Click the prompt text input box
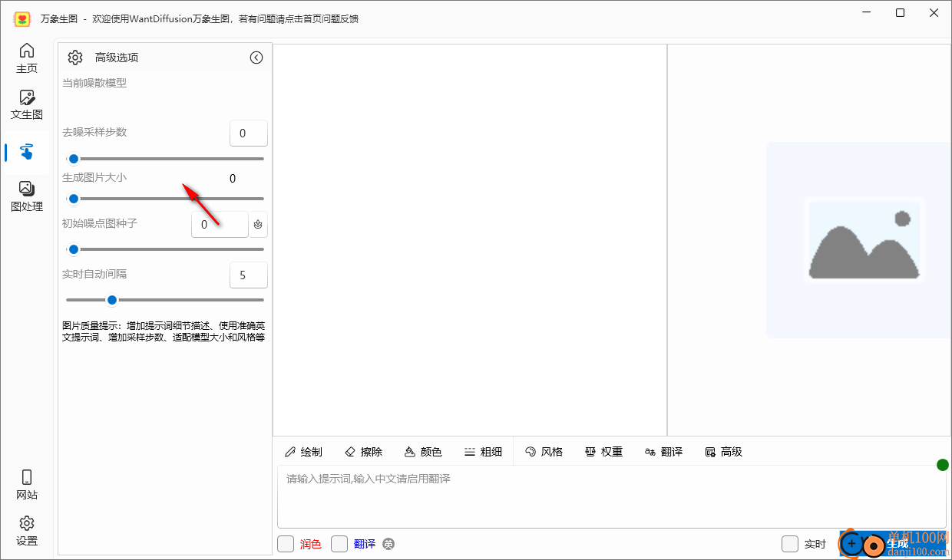Screen dimensions: 952x560 pyautogui.click(x=611, y=496)
